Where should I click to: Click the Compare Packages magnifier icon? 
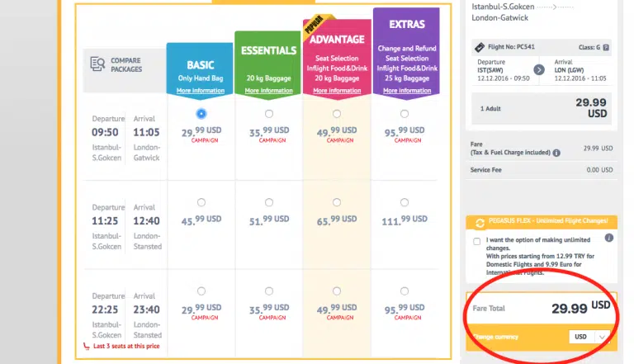click(97, 64)
